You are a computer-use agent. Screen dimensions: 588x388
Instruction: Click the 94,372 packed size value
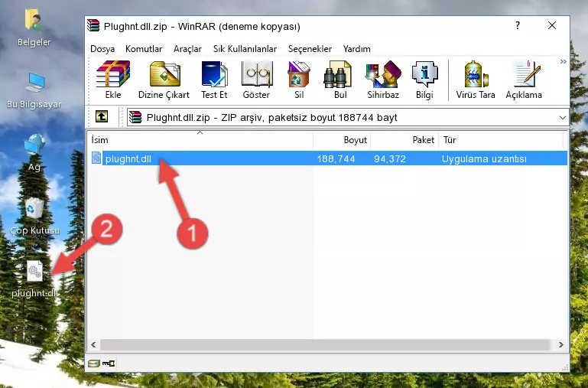point(390,158)
